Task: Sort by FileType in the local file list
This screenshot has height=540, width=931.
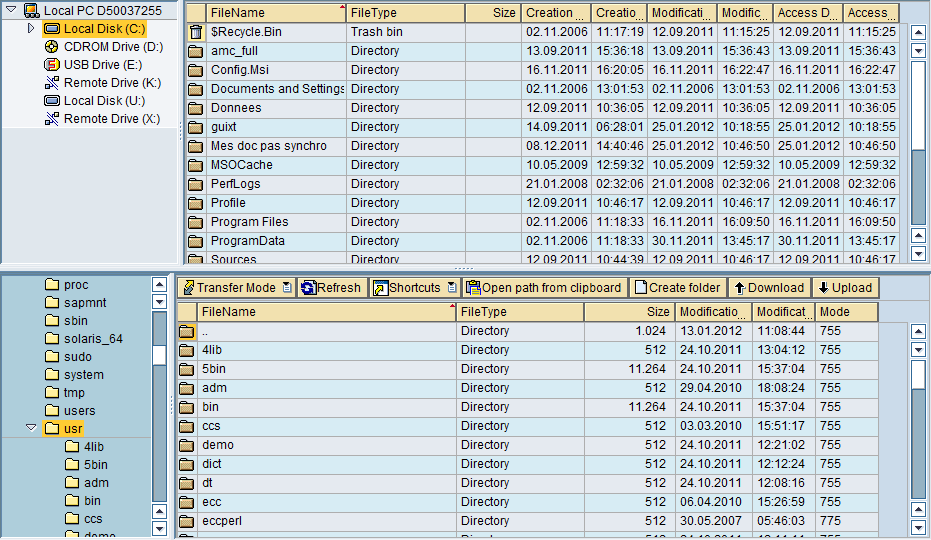Action: tap(406, 12)
